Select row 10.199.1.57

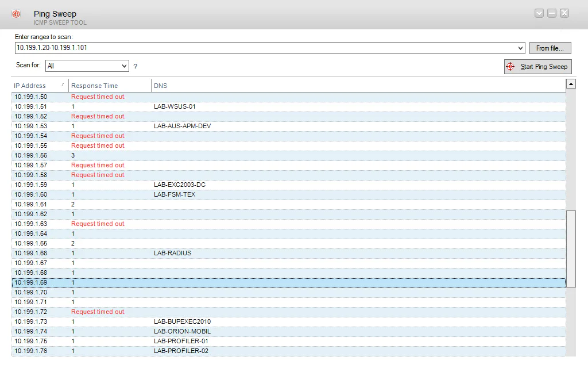(288, 165)
